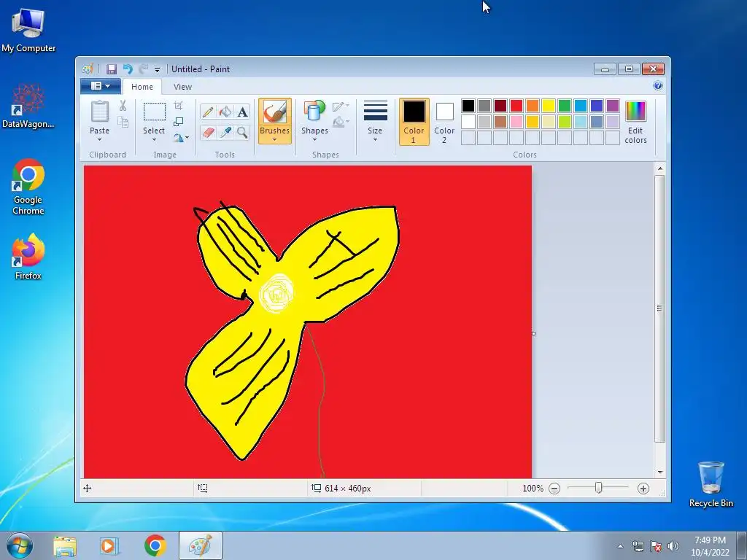Expand the Rotate or flip dropdown
Viewport: 747px width, 560px height.
point(187,138)
